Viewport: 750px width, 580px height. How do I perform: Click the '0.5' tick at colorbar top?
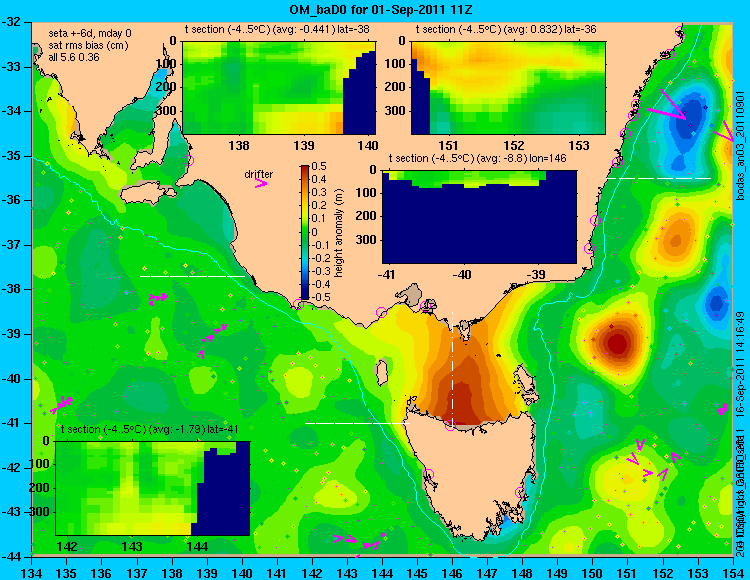(319, 166)
